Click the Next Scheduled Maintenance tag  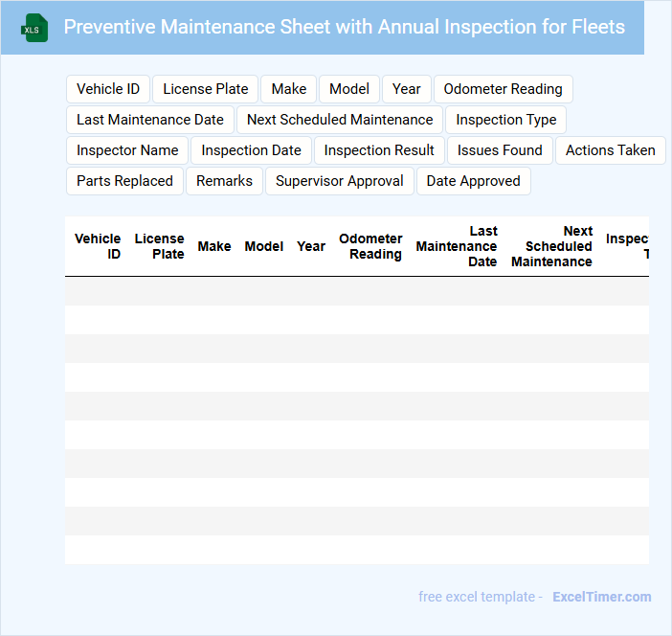[340, 120]
